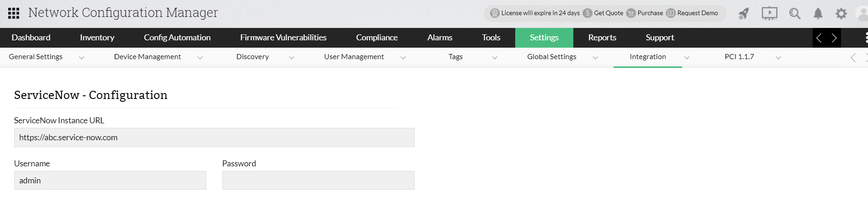Open Global Settings submenu
This screenshot has height=203, width=868.
pos(552,57)
